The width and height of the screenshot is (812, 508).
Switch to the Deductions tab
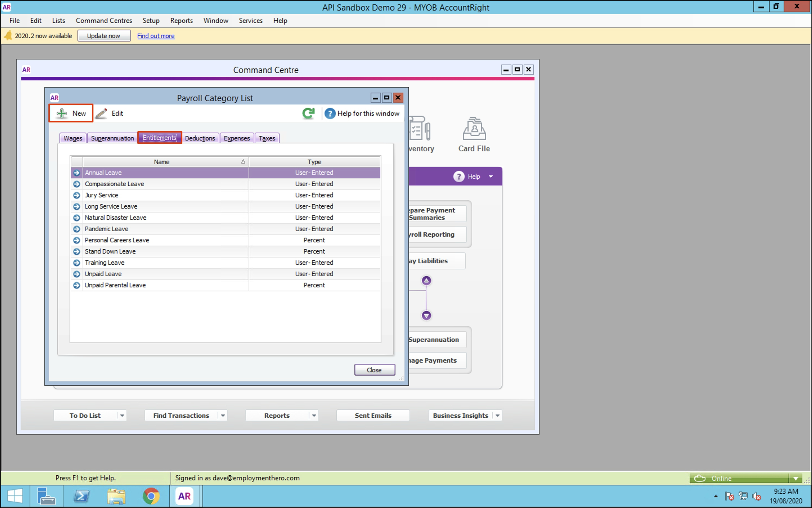[200, 138]
